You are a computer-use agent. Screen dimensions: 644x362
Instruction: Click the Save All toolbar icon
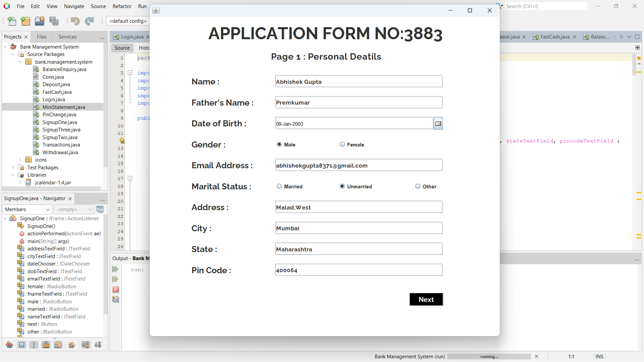click(x=54, y=21)
